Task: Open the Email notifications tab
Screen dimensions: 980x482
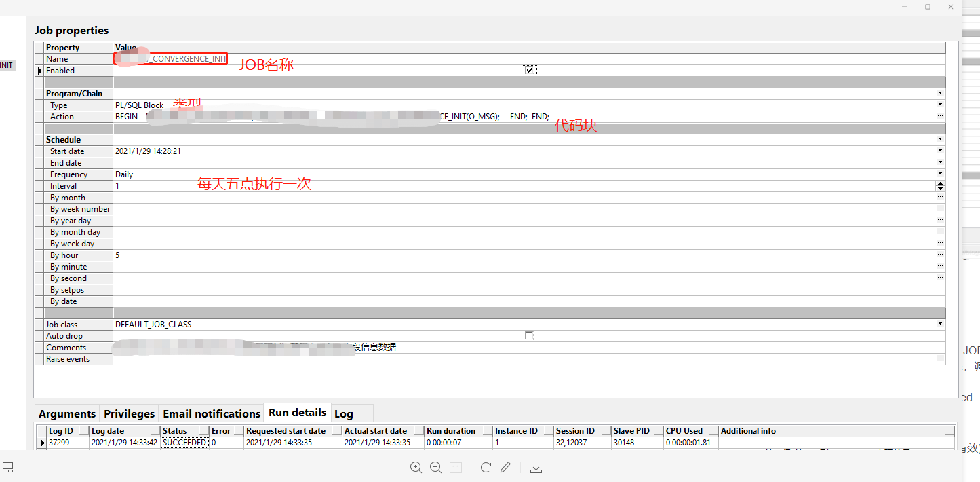Action: pos(211,413)
